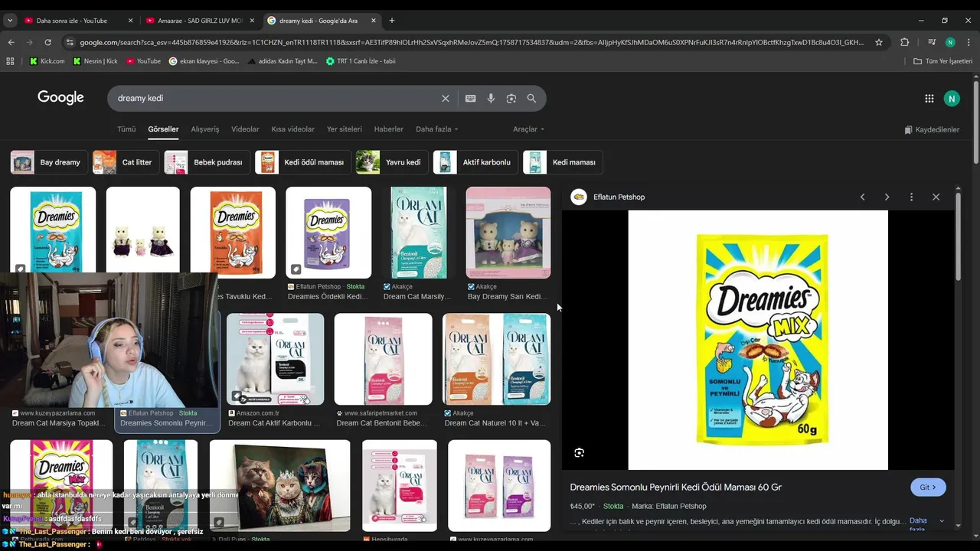Open the on-screen keyboard input tool
Screen dimensions: 980x551
[x=470, y=99]
